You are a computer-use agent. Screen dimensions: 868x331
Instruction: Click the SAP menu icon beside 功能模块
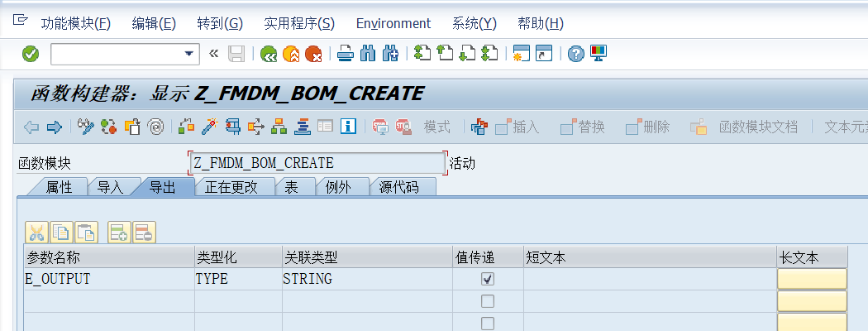(x=20, y=21)
